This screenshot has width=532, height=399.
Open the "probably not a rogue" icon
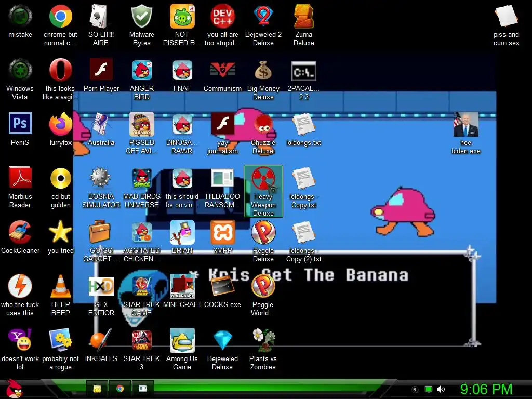pyautogui.click(x=60, y=340)
